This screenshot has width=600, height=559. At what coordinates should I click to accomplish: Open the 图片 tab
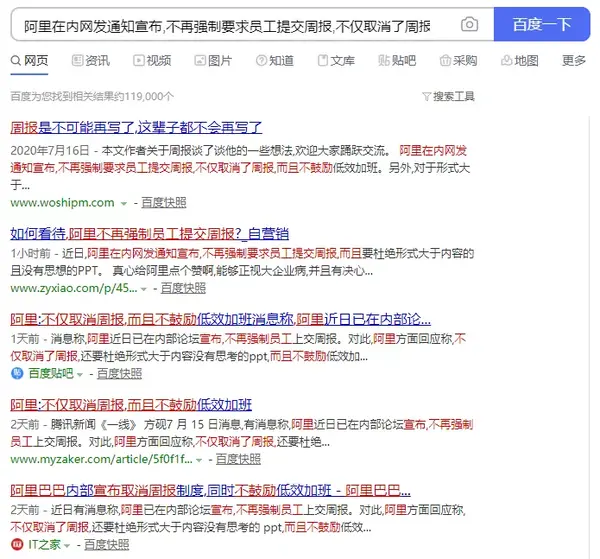213,60
